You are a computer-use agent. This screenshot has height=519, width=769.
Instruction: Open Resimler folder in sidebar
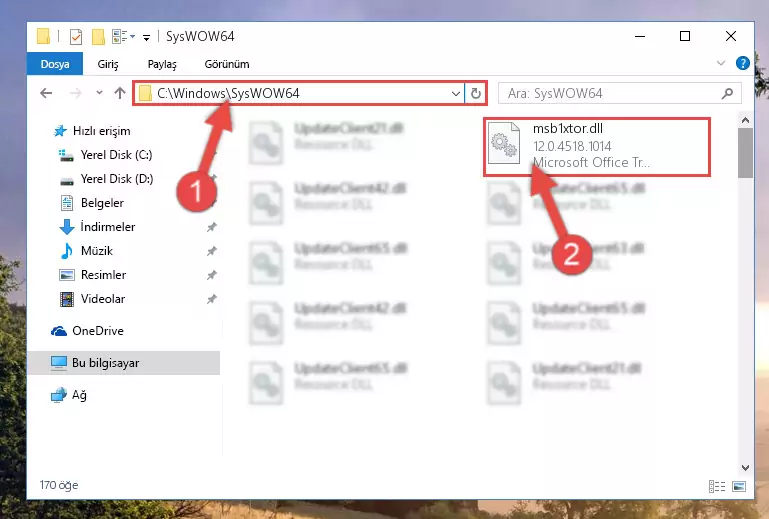[93, 275]
